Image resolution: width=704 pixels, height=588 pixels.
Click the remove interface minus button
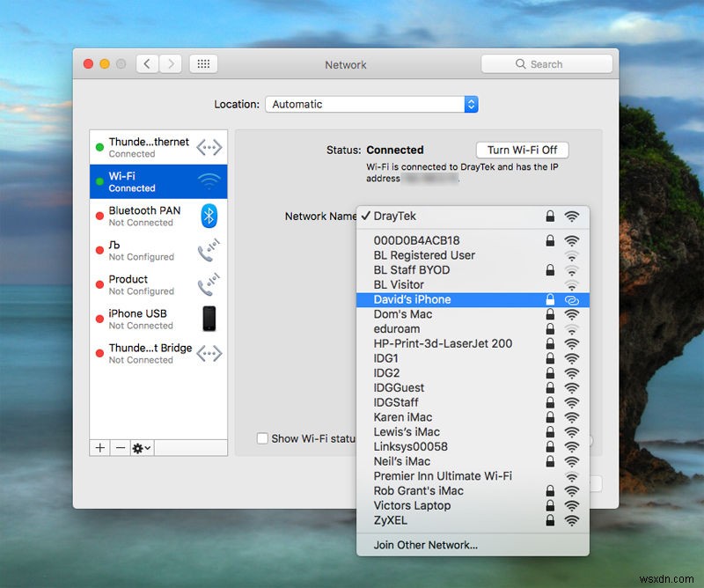[x=121, y=448]
